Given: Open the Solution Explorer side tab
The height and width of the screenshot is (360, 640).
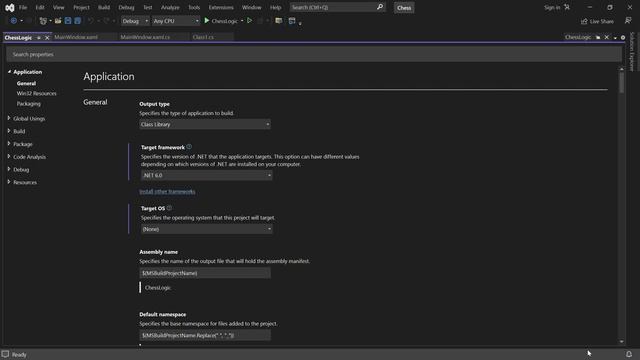Looking at the screenshot, I should [x=632, y=51].
